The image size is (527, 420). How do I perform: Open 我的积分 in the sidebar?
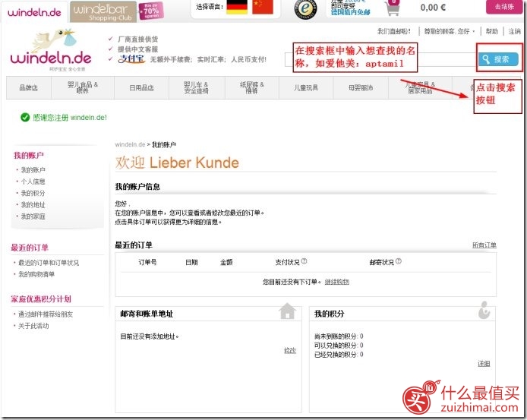coord(33,193)
